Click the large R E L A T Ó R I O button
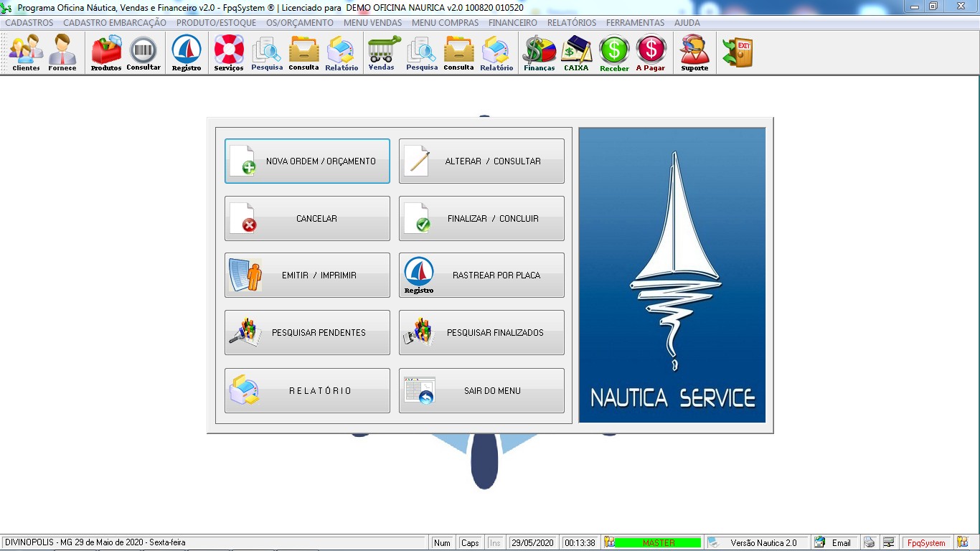Image resolution: width=980 pixels, height=551 pixels. point(307,391)
